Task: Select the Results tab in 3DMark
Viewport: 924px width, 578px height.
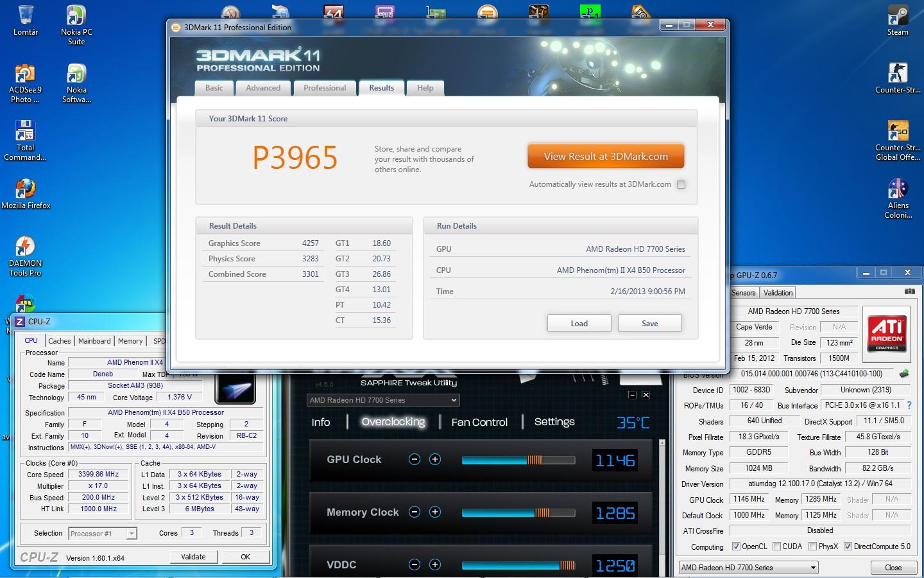Action: point(382,88)
